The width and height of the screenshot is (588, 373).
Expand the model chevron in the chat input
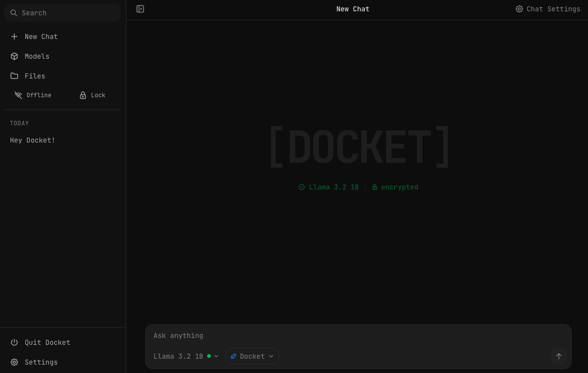point(216,356)
